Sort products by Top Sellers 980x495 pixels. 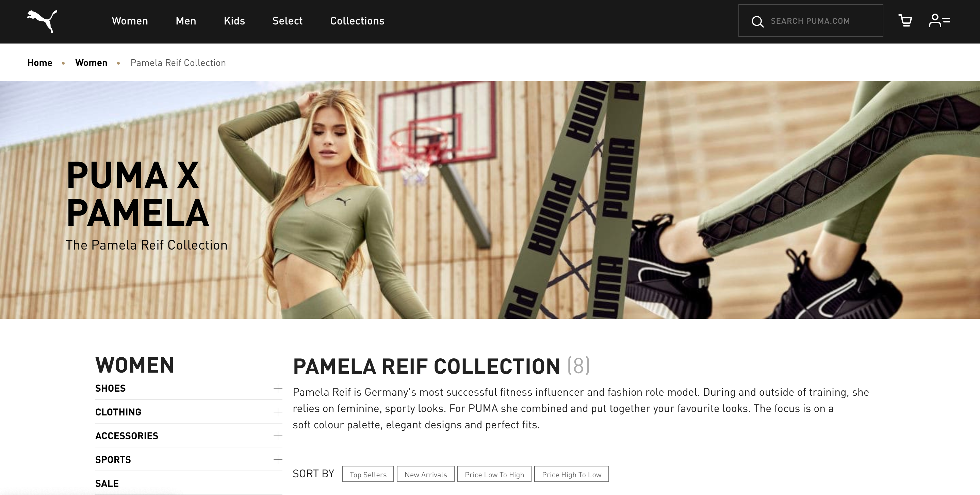tap(368, 474)
